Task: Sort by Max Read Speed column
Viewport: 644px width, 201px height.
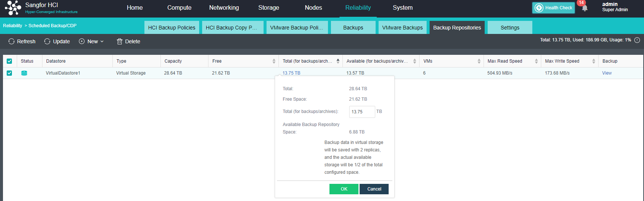Action: pyautogui.click(x=536, y=61)
